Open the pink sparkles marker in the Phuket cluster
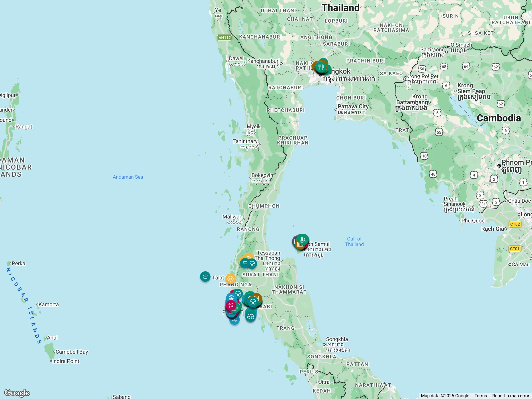 tap(231, 306)
